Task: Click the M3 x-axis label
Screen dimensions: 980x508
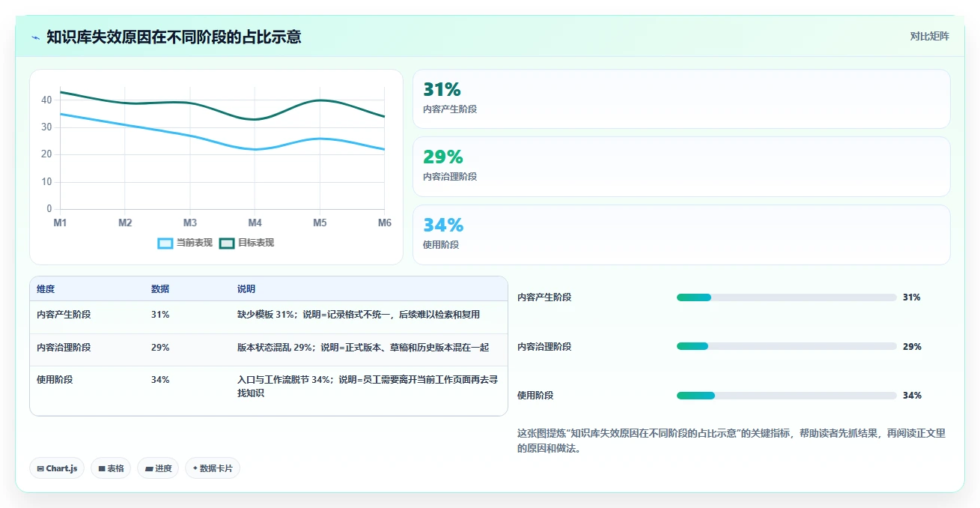Action: (x=189, y=223)
